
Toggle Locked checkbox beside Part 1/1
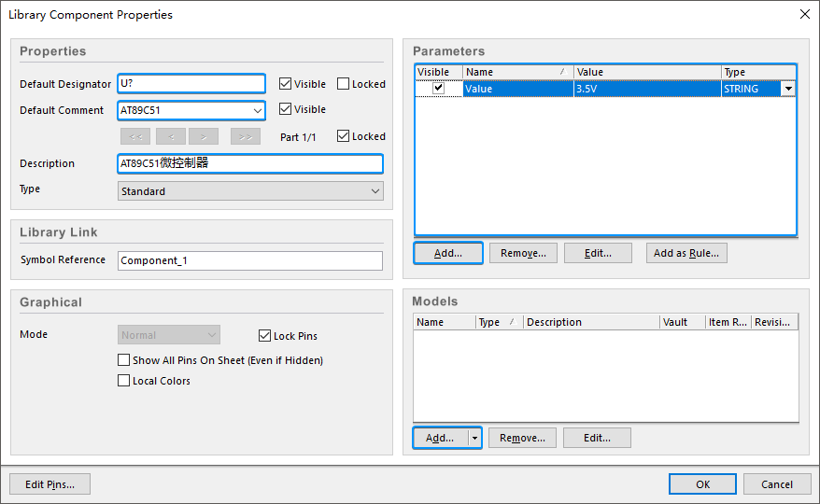pyautogui.click(x=343, y=136)
